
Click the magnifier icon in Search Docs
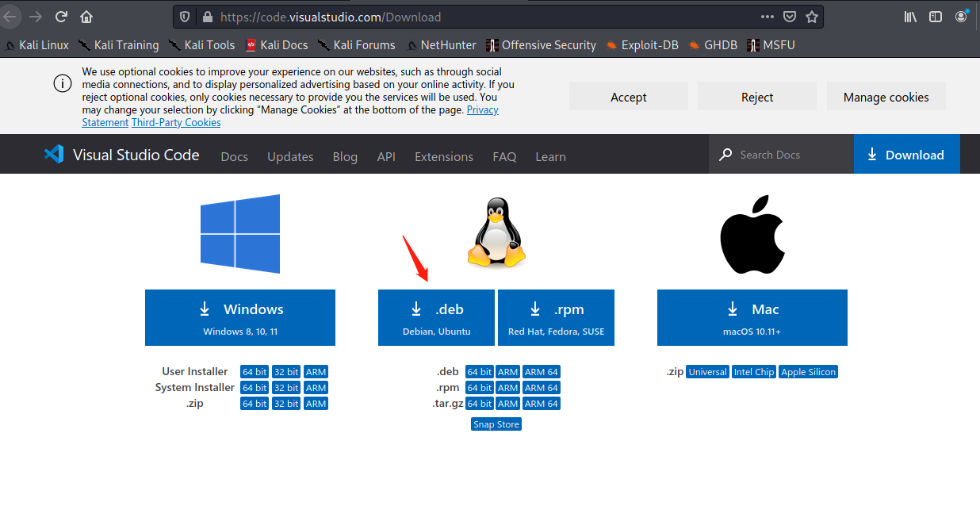(x=725, y=155)
